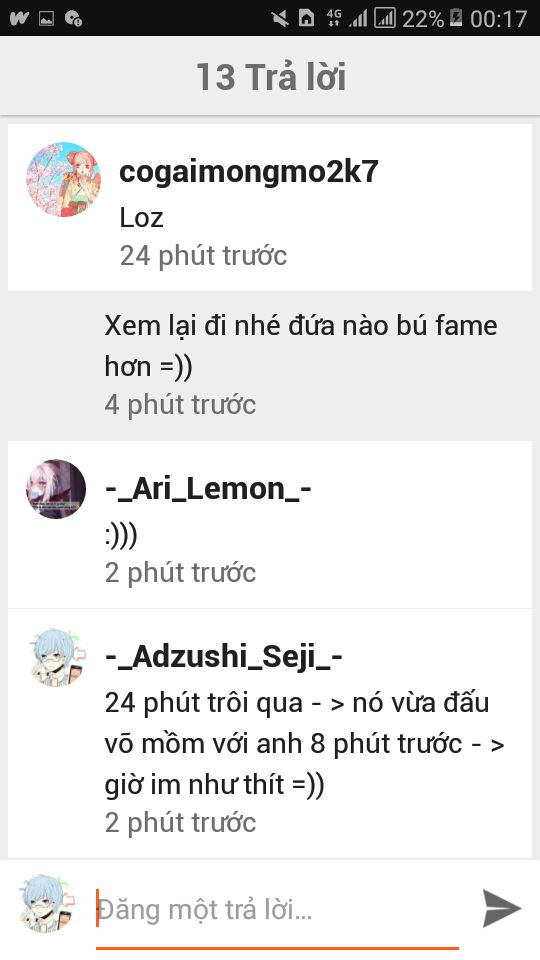Screen dimensions: 540x960
Task: Tap the "13 Trả lời" header title
Action: [x=271, y=77]
